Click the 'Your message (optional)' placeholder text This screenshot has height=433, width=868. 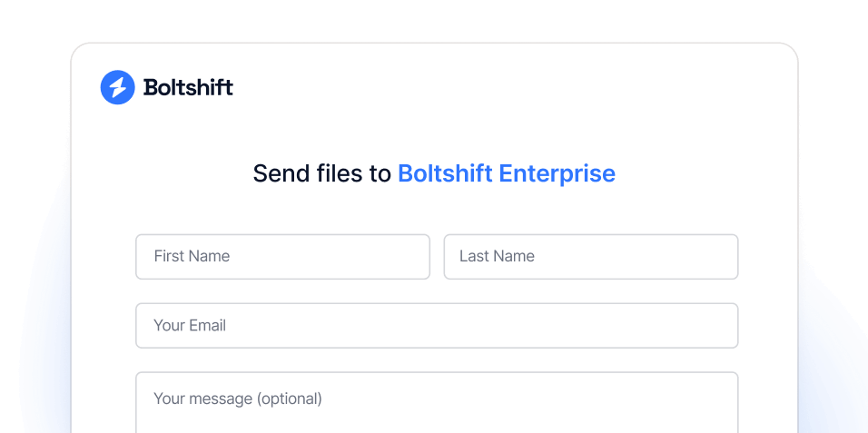238,399
